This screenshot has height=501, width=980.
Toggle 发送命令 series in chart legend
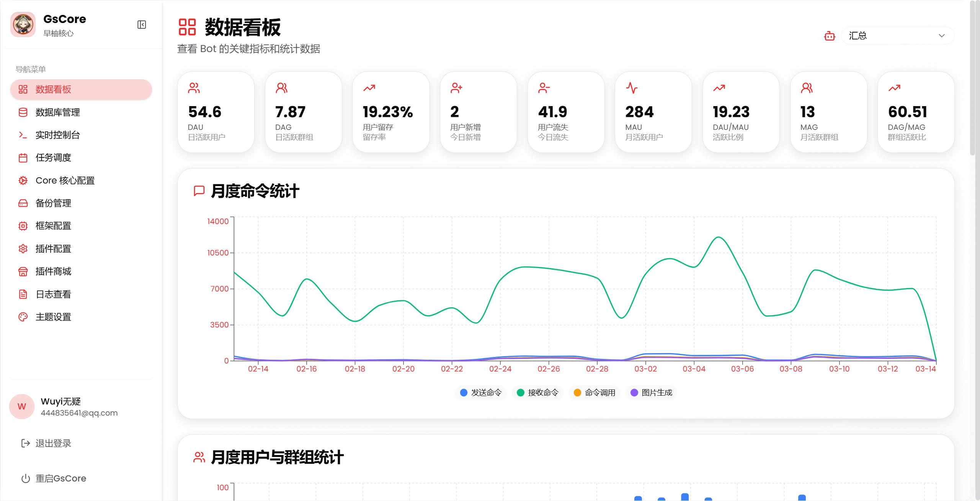point(481,393)
